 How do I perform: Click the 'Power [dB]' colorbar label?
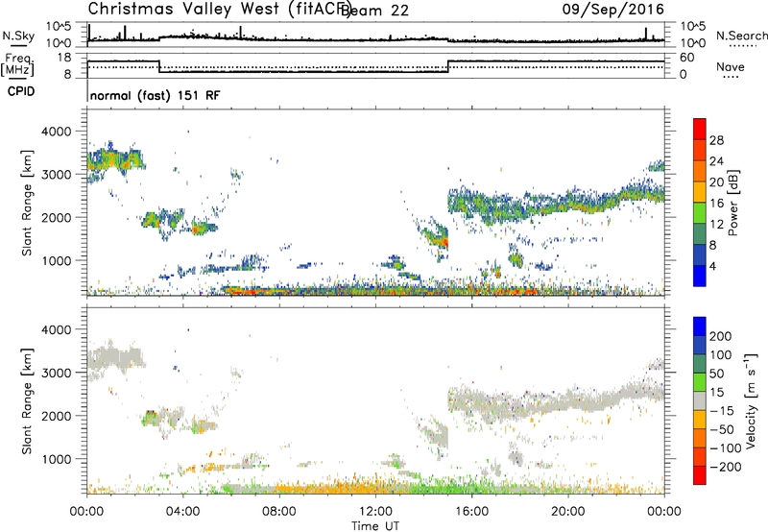pos(733,203)
